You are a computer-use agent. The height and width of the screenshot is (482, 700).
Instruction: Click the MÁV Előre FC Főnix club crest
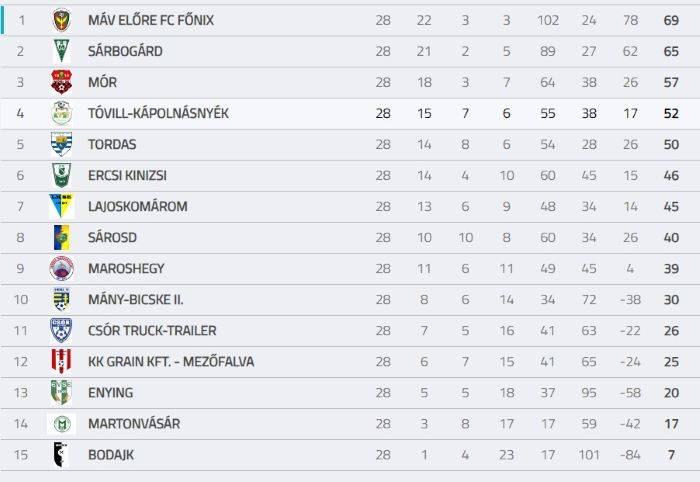tap(62, 21)
